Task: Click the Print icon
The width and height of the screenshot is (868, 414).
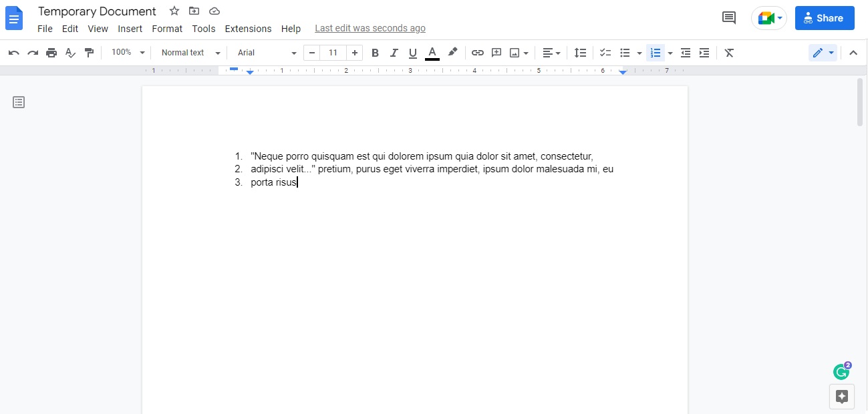Action: [x=51, y=53]
